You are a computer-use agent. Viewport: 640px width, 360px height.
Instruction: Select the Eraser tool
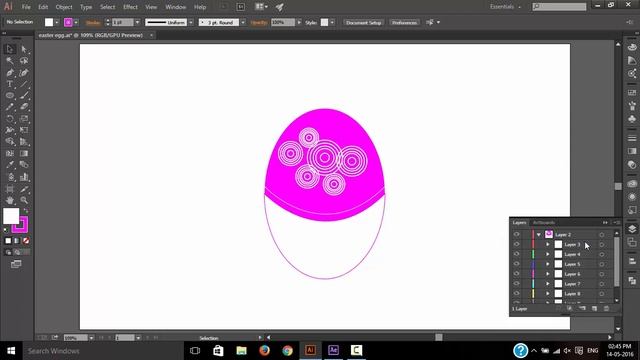24,107
